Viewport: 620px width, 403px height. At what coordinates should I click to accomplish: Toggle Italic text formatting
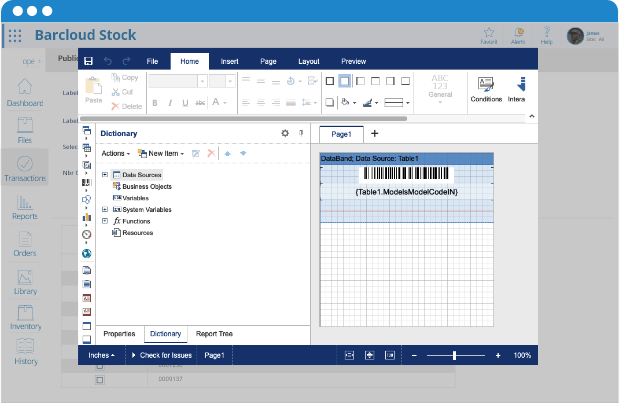[x=170, y=103]
